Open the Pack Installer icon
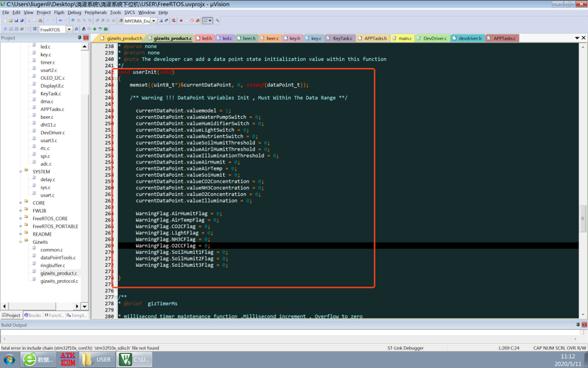 (106, 29)
